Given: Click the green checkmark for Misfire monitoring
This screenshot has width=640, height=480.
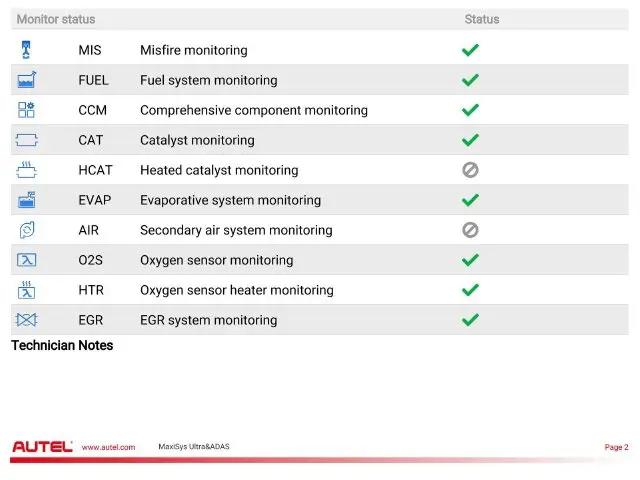Looking at the screenshot, I should click(470, 50).
